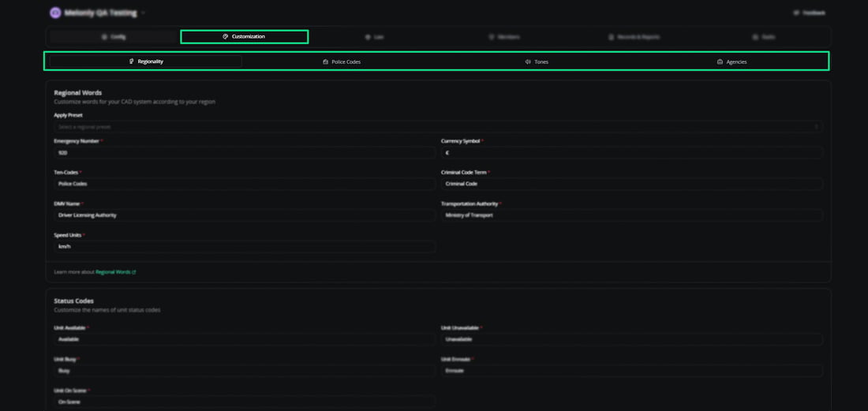Click the speaker icon beside Tones

tap(528, 62)
